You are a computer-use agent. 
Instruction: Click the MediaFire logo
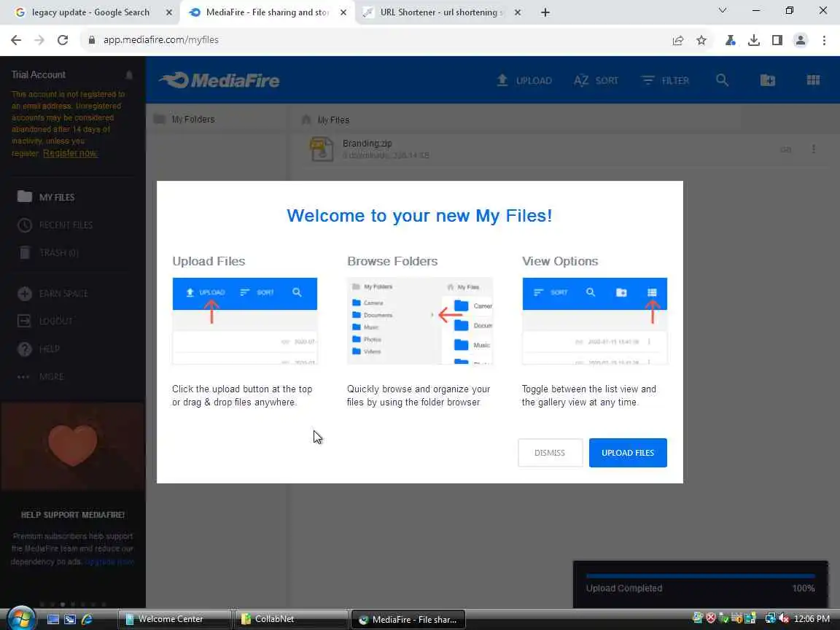pos(219,80)
